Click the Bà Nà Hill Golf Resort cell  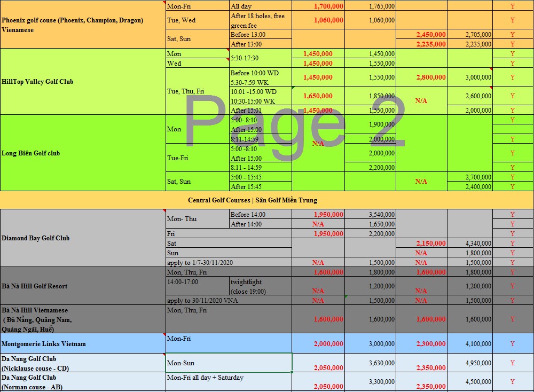point(83,286)
